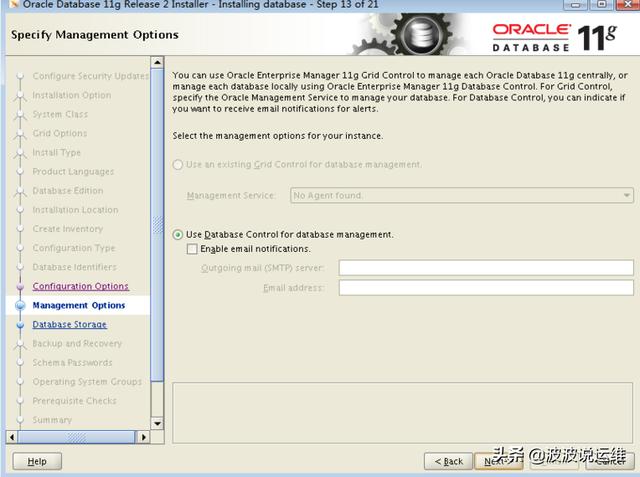Click the horizontal scrollbar right arrow
This screenshot has height=477, width=640.
click(x=143, y=437)
